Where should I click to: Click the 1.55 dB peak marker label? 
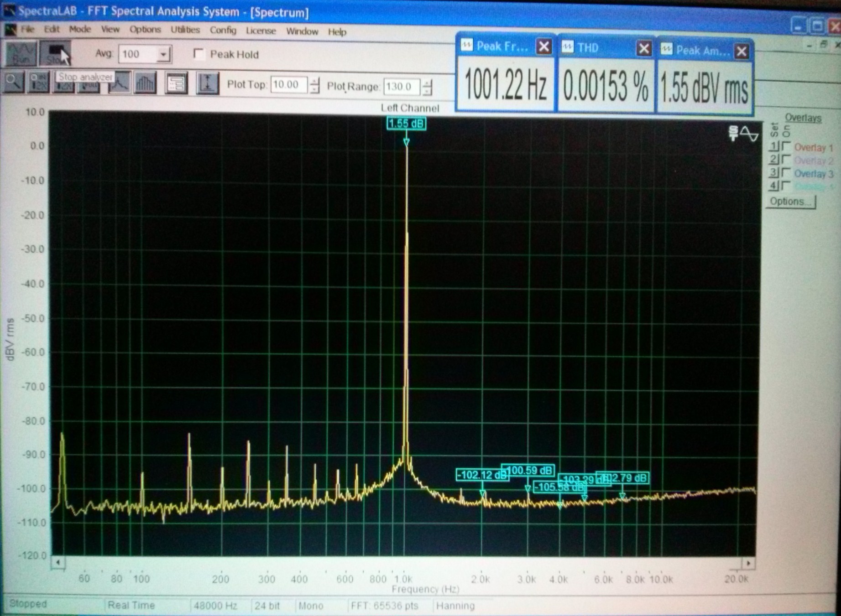pyautogui.click(x=406, y=124)
